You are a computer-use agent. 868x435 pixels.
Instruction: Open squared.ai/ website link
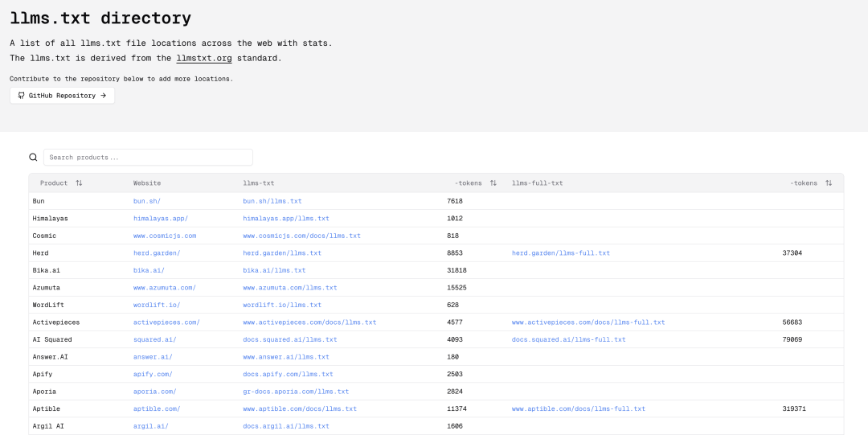click(155, 339)
